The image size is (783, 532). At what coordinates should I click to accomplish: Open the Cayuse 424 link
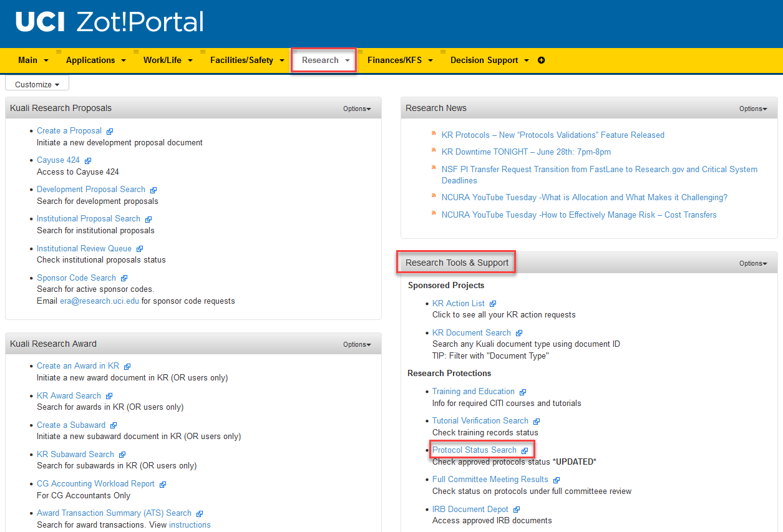click(58, 160)
